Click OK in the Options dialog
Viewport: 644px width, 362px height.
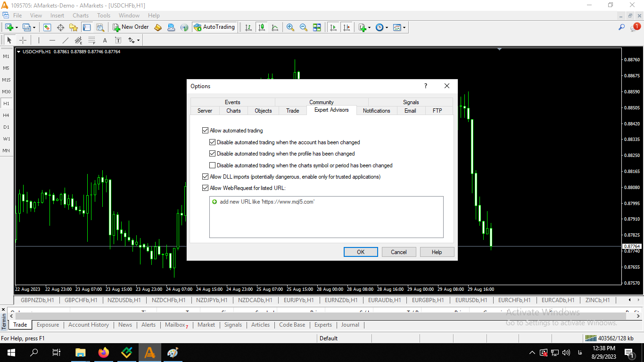(361, 252)
